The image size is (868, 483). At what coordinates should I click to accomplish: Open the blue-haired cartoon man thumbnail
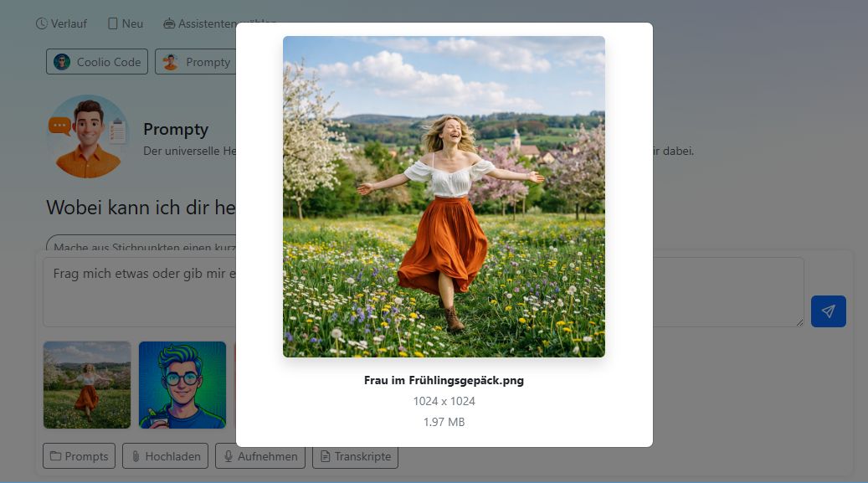(x=182, y=385)
